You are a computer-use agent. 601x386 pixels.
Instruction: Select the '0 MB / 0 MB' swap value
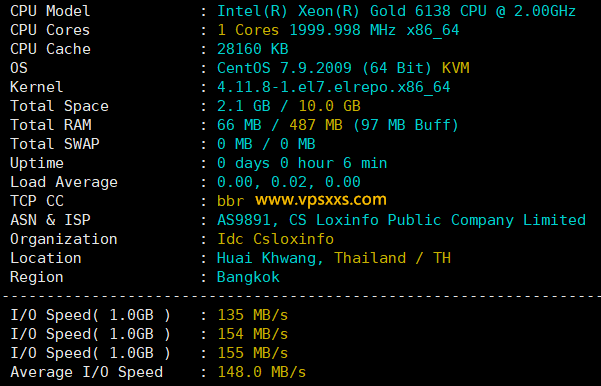click(x=266, y=144)
